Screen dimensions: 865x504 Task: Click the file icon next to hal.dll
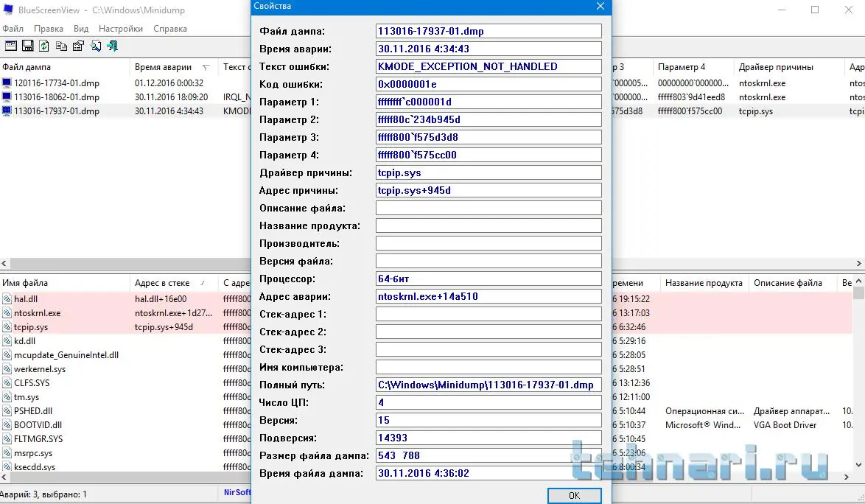(x=7, y=299)
